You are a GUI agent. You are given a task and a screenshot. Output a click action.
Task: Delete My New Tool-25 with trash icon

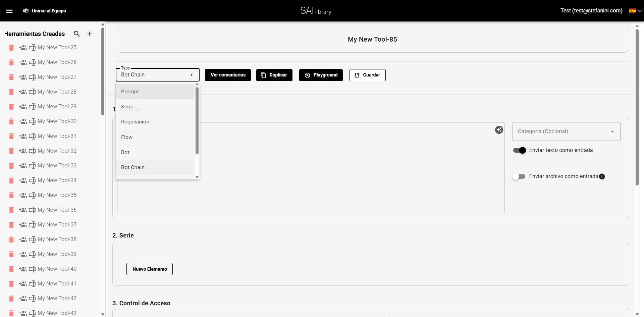[11, 48]
